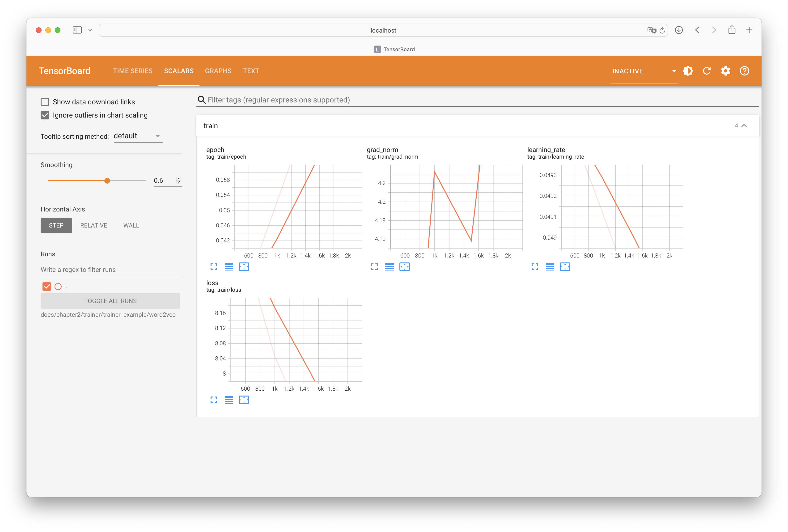Reload TensorBoard data with refresh icon
Image resolution: width=788 pixels, height=532 pixels.
(x=707, y=71)
